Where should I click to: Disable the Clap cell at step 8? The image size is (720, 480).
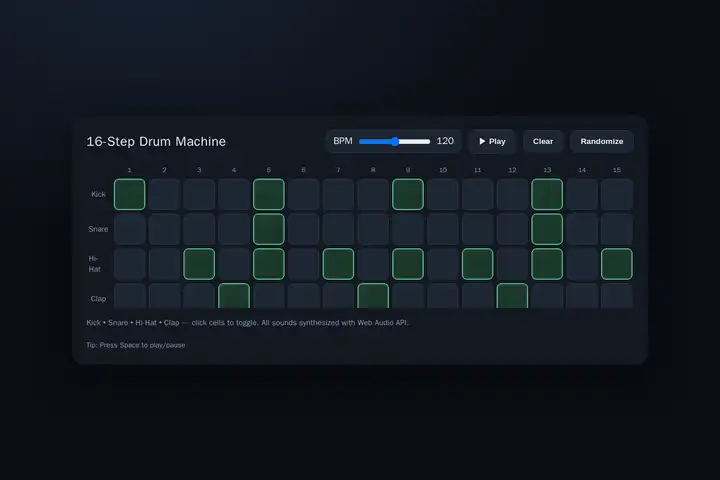pyautogui.click(x=373, y=296)
